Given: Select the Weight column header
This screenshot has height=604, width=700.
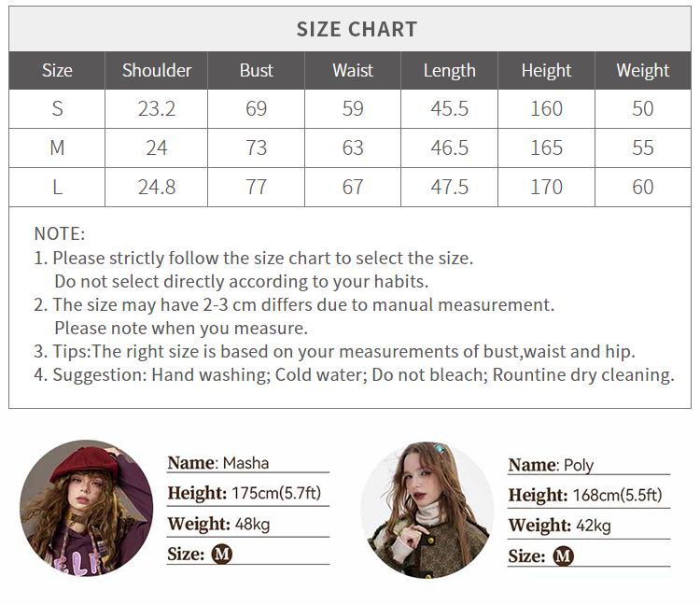Looking at the screenshot, I should tap(643, 70).
